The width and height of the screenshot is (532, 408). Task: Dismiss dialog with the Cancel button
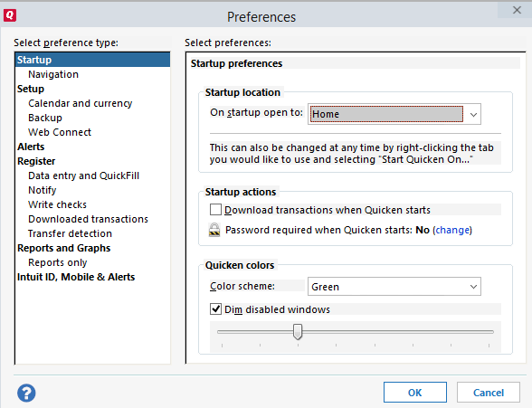tap(489, 393)
